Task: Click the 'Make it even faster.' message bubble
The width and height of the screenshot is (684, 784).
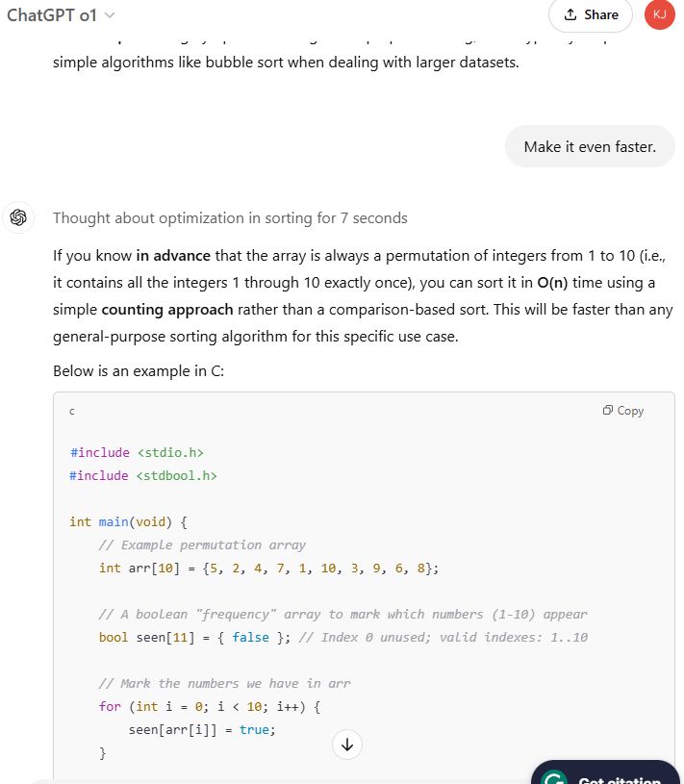Action: coord(590,146)
